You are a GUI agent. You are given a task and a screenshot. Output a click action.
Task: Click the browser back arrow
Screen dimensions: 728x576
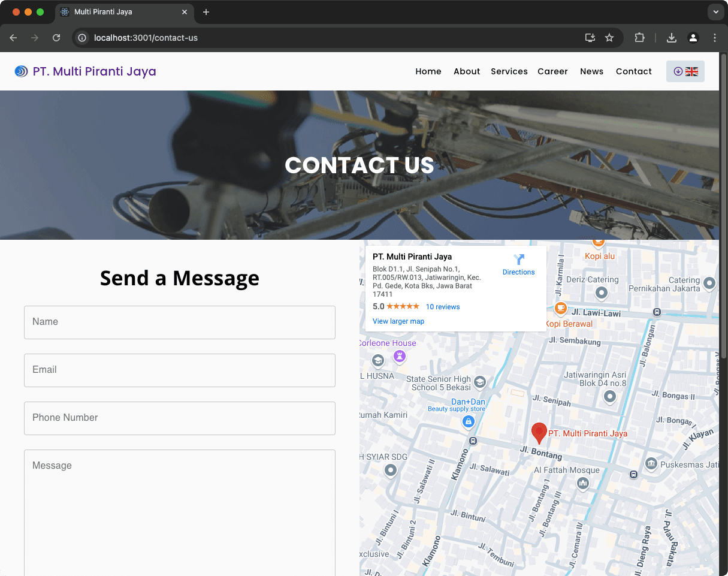(x=13, y=38)
